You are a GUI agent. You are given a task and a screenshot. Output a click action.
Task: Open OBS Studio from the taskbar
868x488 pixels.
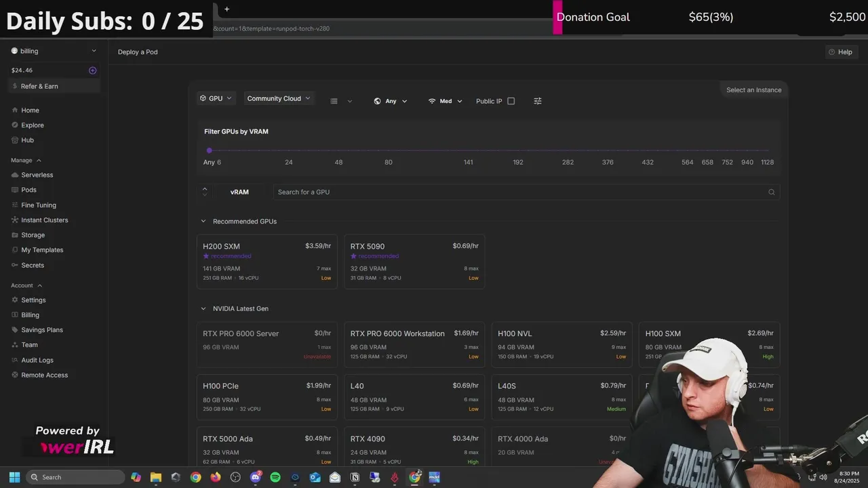pyautogui.click(x=235, y=477)
